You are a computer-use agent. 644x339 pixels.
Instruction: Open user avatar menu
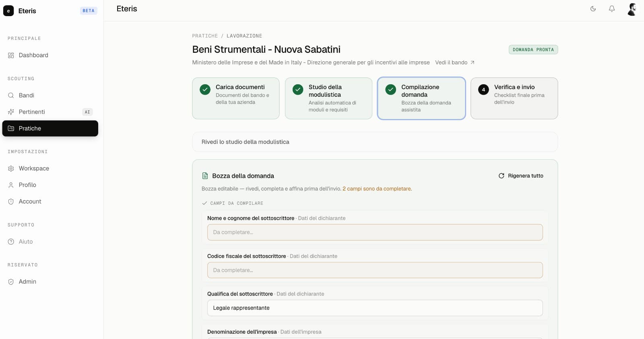point(632,9)
